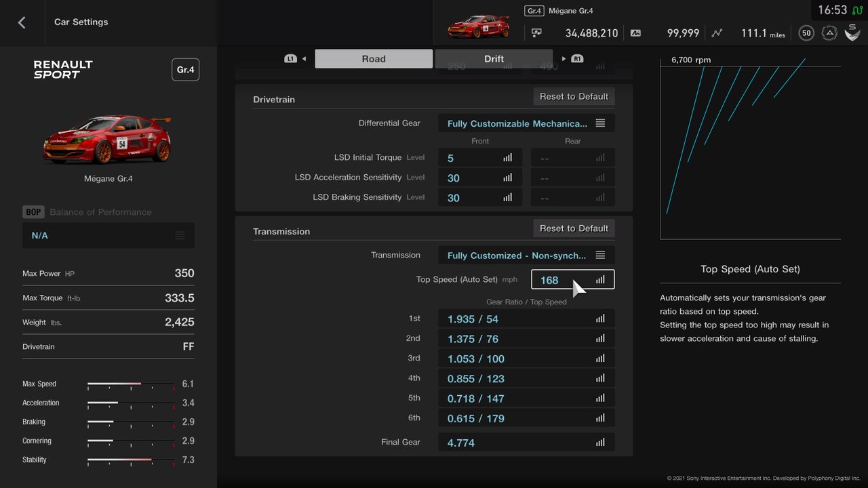Click the Drivetrain FF value
Screen dimensions: 868x488
pos(189,347)
